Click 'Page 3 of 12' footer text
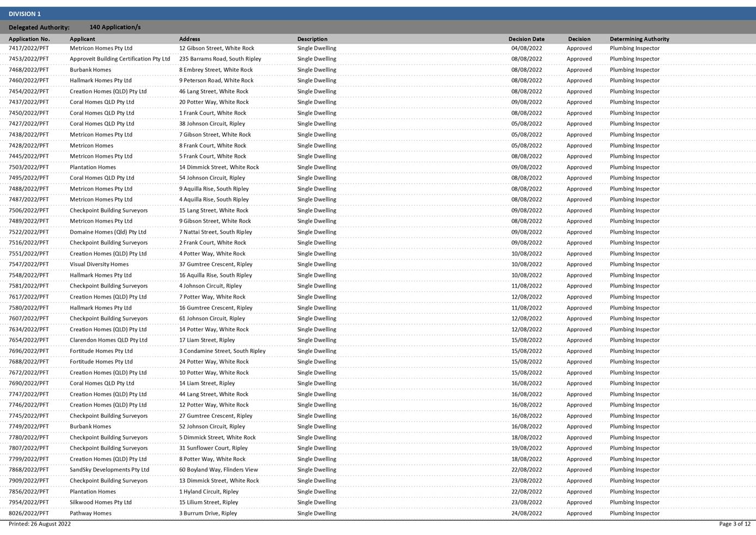 (735, 524)
